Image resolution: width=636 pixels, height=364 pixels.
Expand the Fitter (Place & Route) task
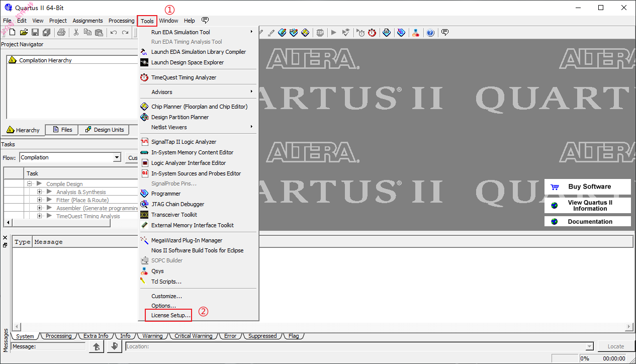click(x=40, y=200)
